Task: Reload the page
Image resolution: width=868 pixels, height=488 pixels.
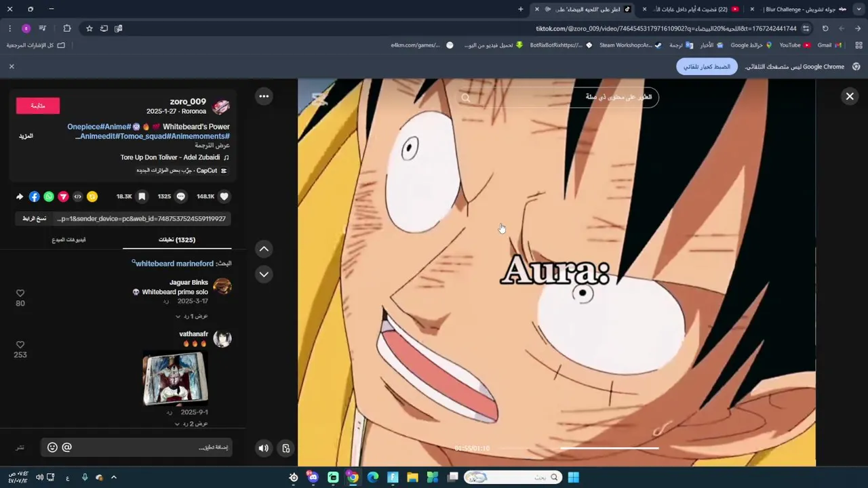Action: pyautogui.click(x=825, y=28)
